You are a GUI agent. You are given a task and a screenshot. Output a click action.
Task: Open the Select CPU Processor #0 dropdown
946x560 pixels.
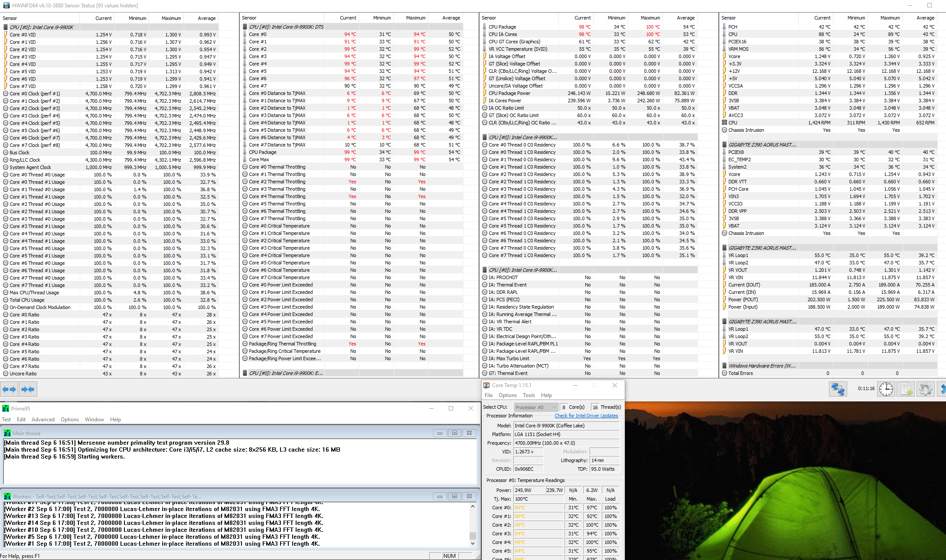[x=536, y=407]
